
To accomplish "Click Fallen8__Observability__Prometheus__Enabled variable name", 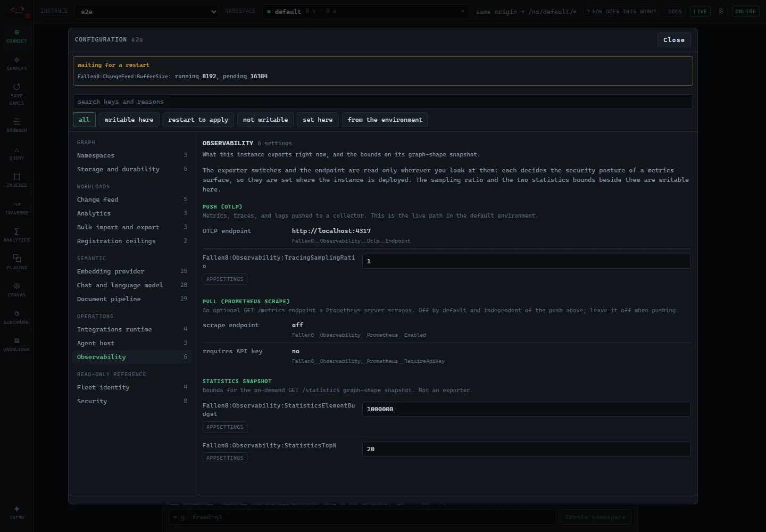I will click(359, 335).
